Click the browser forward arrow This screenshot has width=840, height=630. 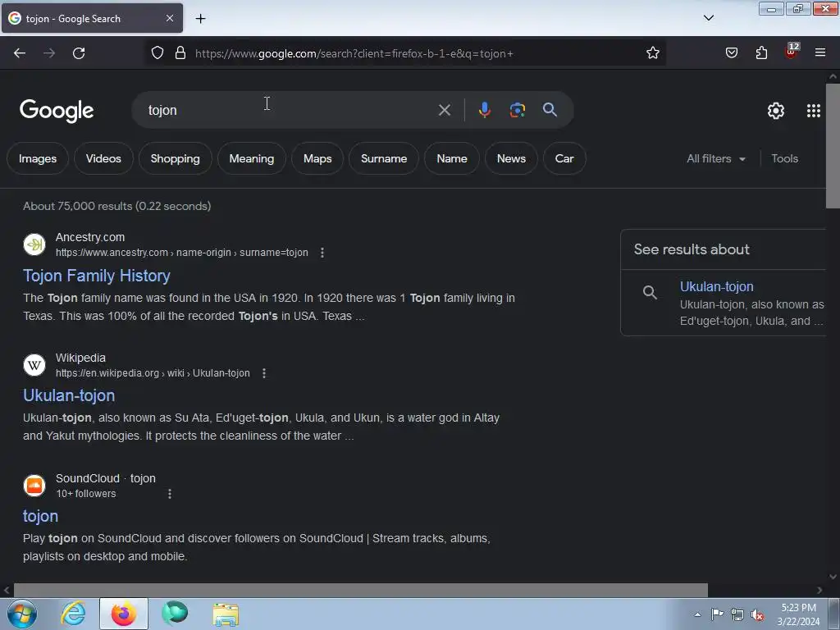pos(49,53)
